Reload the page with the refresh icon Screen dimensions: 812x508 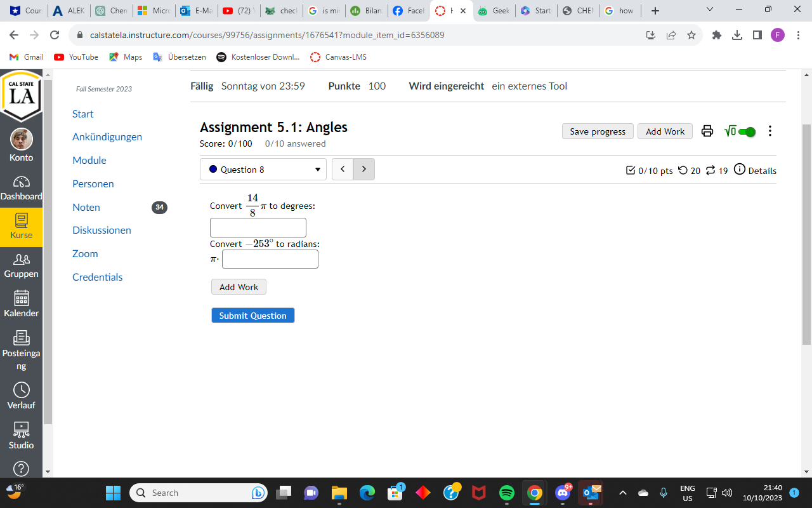[55, 35]
